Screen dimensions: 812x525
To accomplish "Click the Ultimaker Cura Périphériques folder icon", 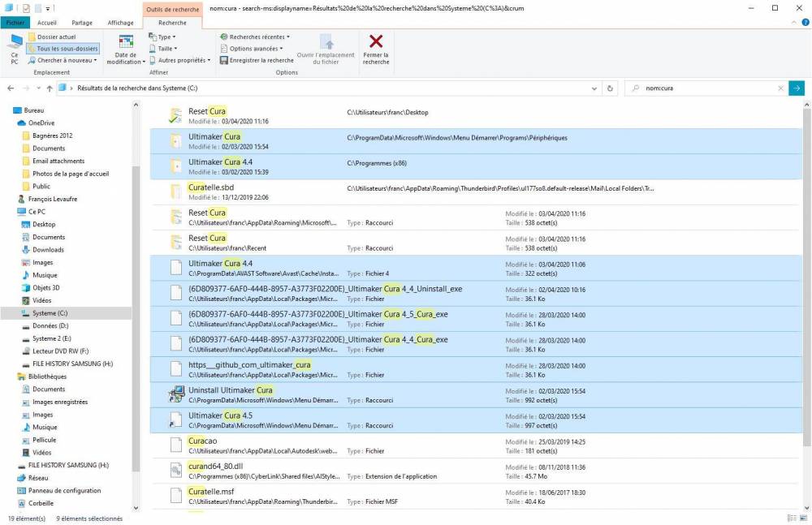I will click(176, 141).
